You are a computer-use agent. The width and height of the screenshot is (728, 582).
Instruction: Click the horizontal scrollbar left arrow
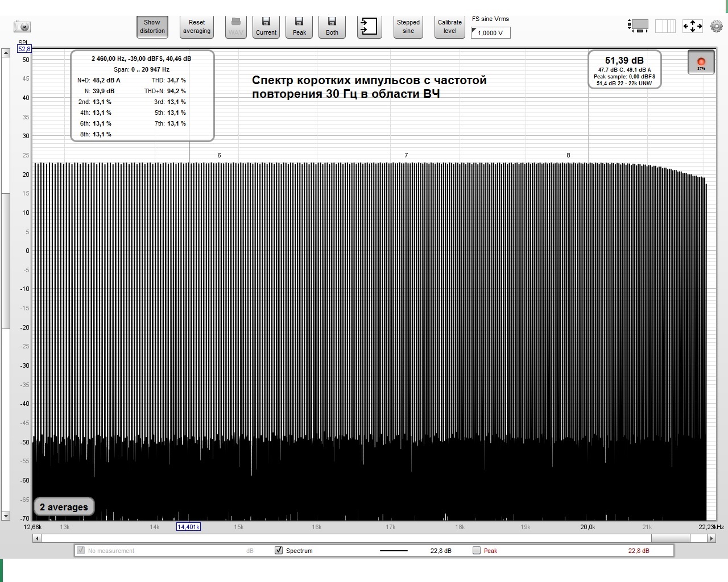click(x=37, y=538)
